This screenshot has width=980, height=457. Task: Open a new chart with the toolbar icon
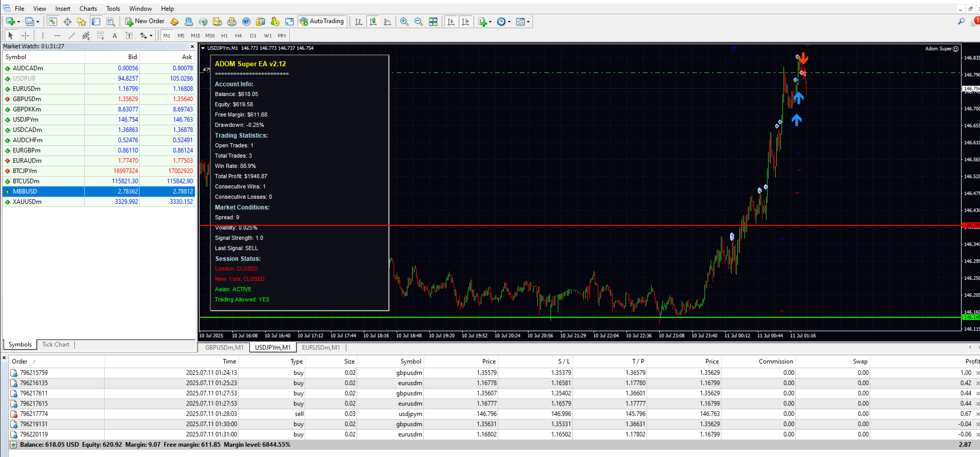(10, 22)
